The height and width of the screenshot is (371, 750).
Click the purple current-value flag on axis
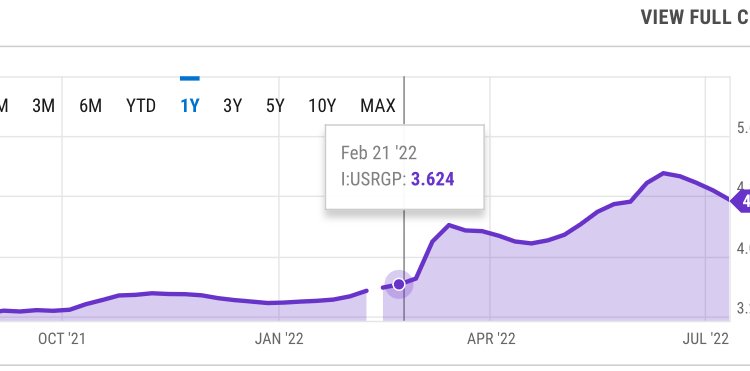[740, 201]
